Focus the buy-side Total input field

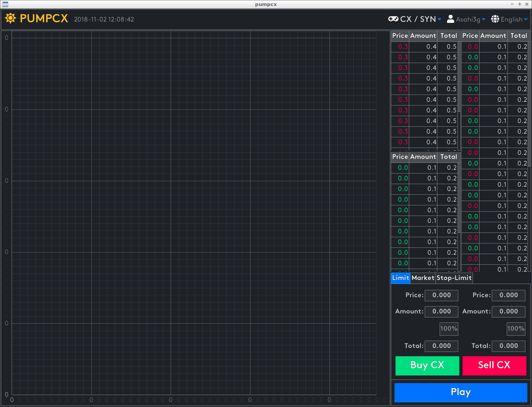point(442,346)
